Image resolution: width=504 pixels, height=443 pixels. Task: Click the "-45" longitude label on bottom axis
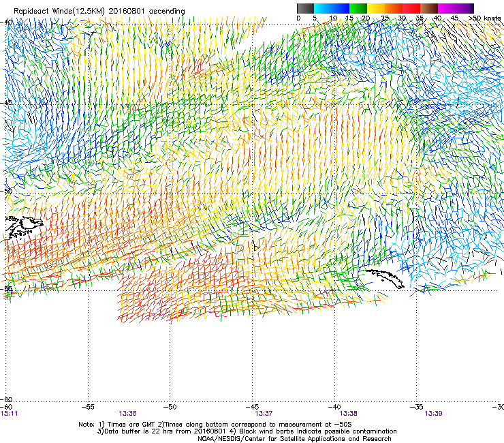[252, 407]
